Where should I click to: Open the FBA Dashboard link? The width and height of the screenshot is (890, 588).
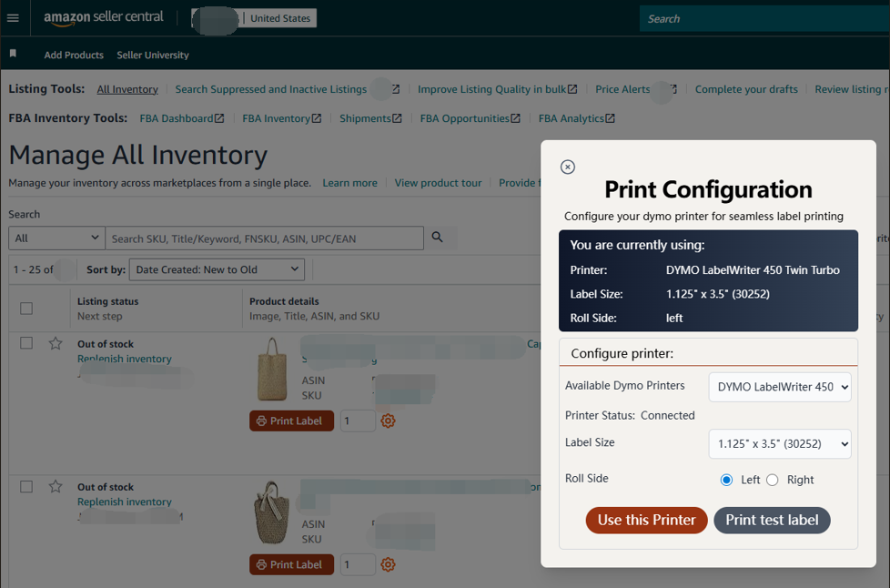176,118
